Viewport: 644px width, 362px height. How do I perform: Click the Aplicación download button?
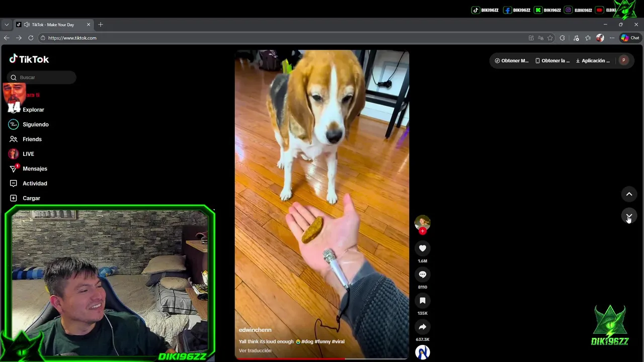(593, 61)
